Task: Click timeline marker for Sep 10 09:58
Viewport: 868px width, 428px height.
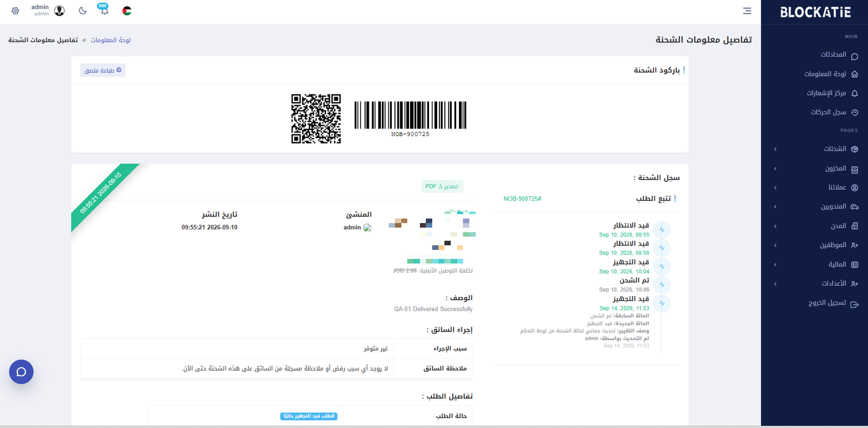Action: pos(662,248)
